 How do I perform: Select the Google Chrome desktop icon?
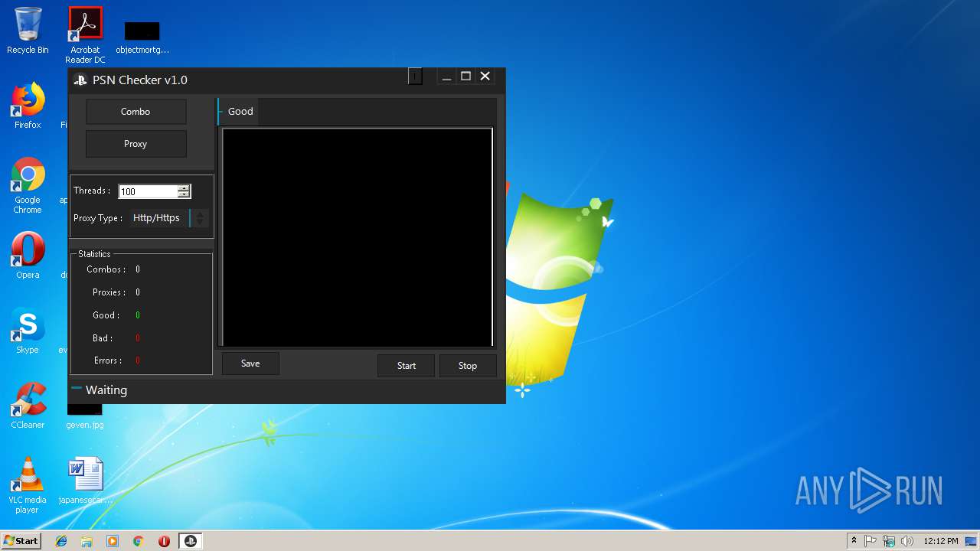click(28, 186)
